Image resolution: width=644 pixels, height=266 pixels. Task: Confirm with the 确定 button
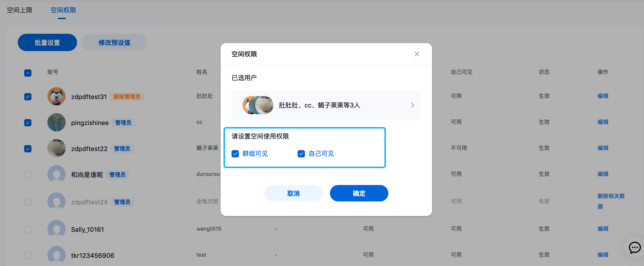[x=359, y=193]
